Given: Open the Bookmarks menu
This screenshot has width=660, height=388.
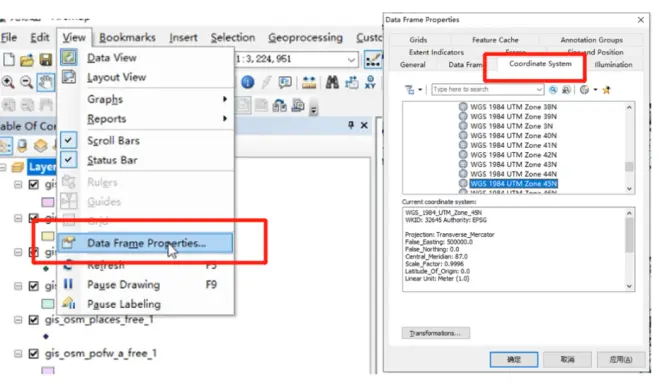Looking at the screenshot, I should [x=127, y=37].
